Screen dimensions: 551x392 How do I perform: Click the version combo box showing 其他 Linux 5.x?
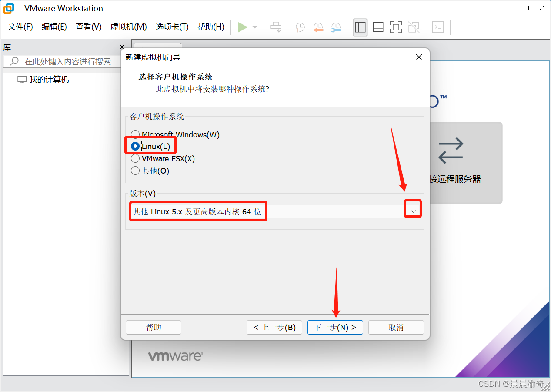pos(276,211)
